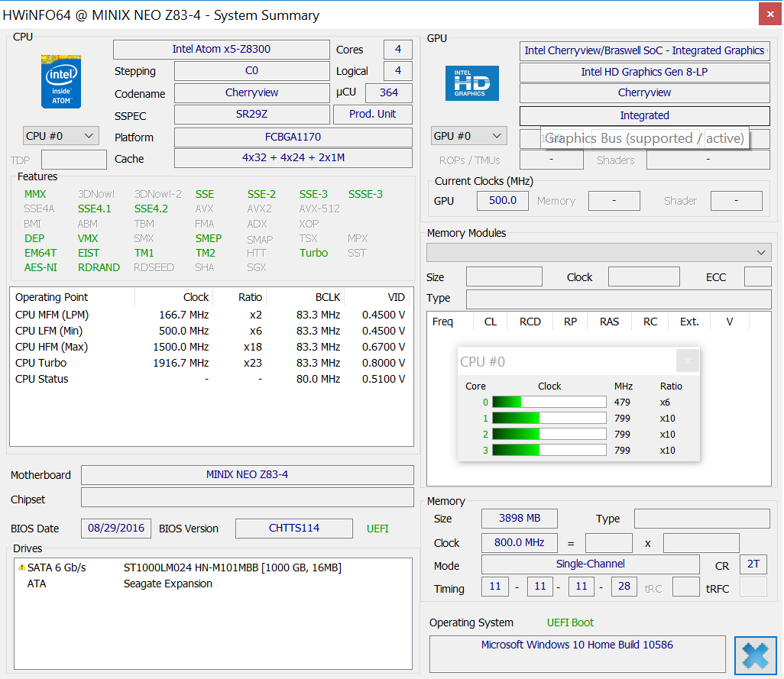Viewport: 784px width, 679px height.
Task: Click the RDRAND feature label
Action: pos(99,267)
